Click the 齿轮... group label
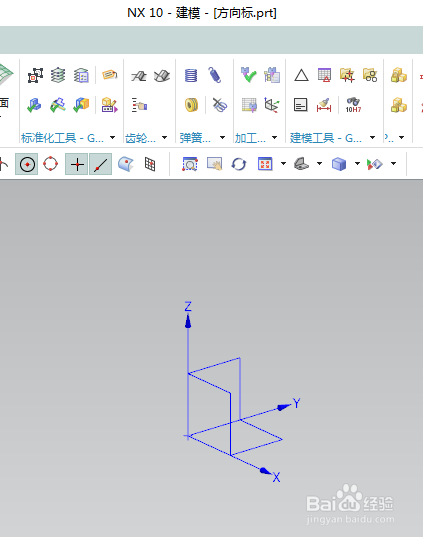 (140, 138)
